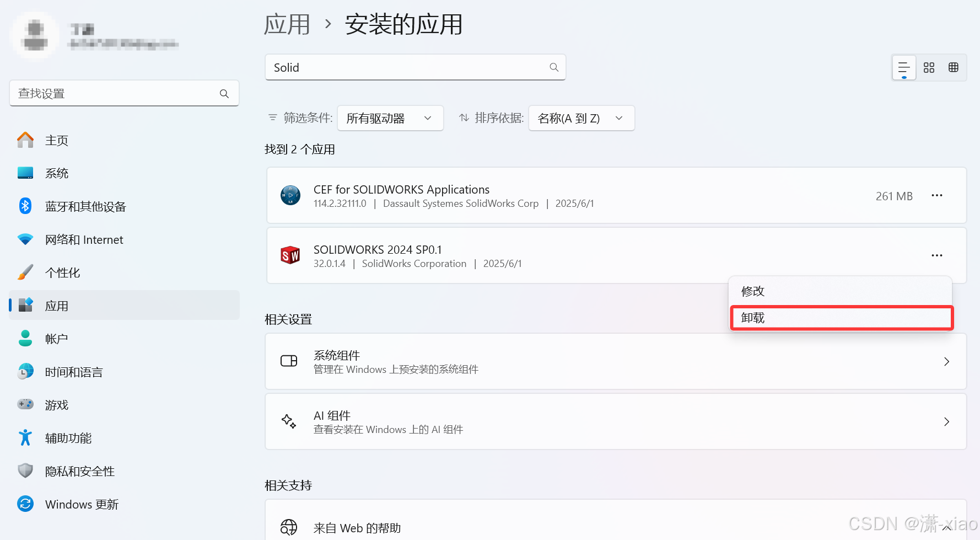980x540 pixels.
Task: Click CEF for SOLIDWORKS Applications title
Action: tap(401, 189)
